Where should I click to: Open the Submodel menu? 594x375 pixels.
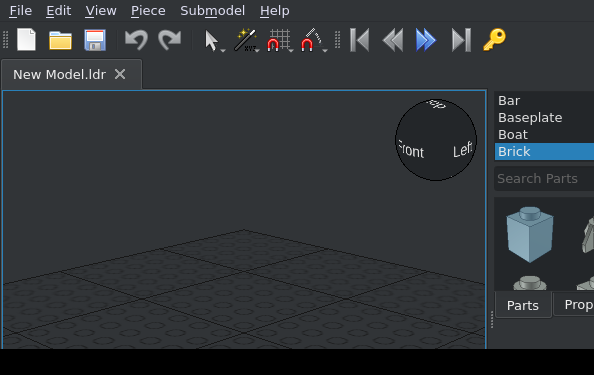pyautogui.click(x=213, y=11)
